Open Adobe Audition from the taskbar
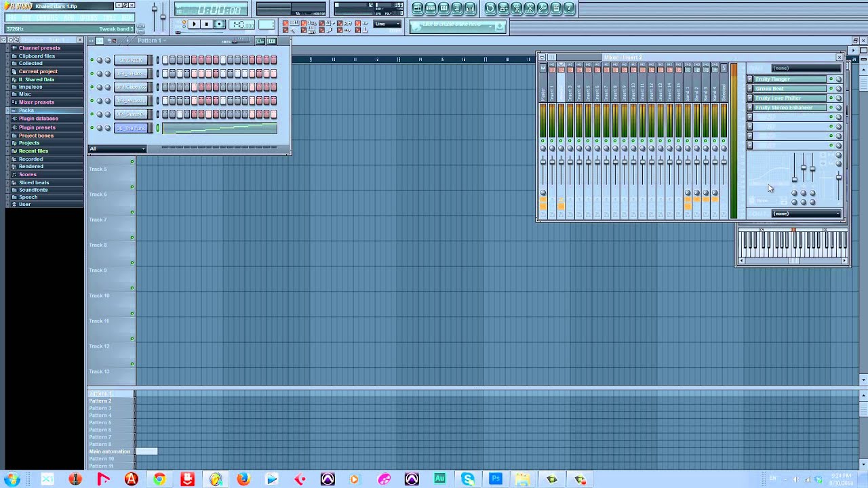This screenshot has width=868, height=488. pyautogui.click(x=439, y=479)
